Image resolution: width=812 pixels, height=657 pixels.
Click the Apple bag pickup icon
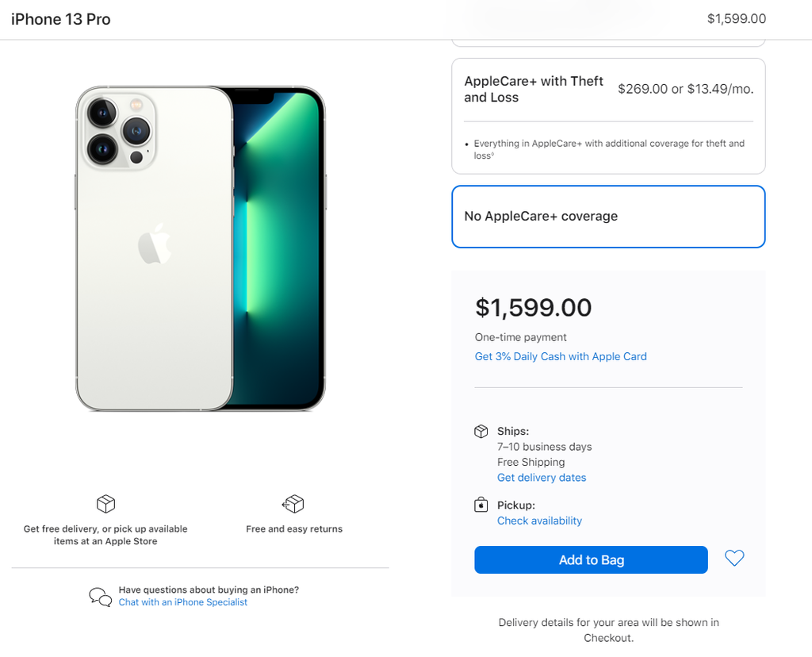pyautogui.click(x=481, y=505)
